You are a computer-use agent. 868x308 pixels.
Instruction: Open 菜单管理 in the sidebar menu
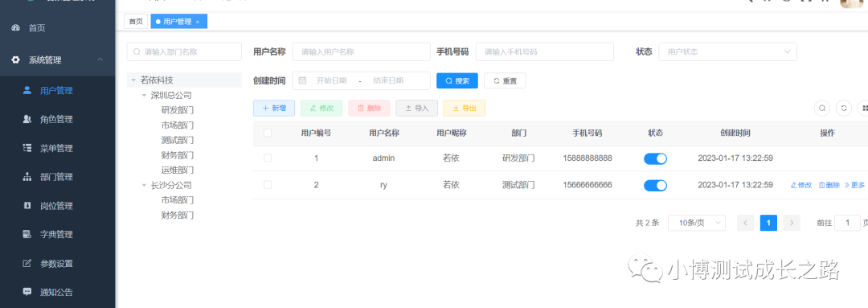coord(56,148)
